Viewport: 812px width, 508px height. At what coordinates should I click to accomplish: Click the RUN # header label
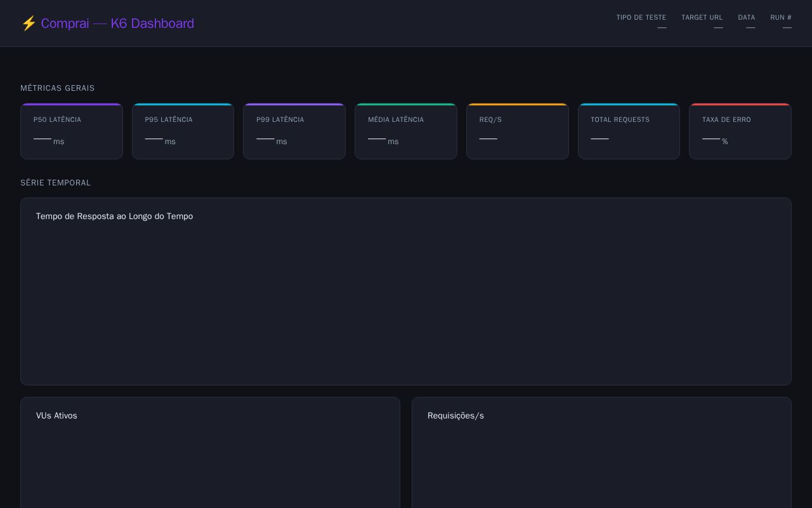pyautogui.click(x=780, y=17)
